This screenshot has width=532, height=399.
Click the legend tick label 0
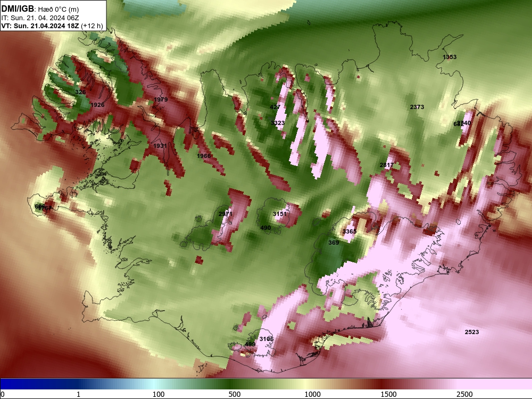[3, 394]
